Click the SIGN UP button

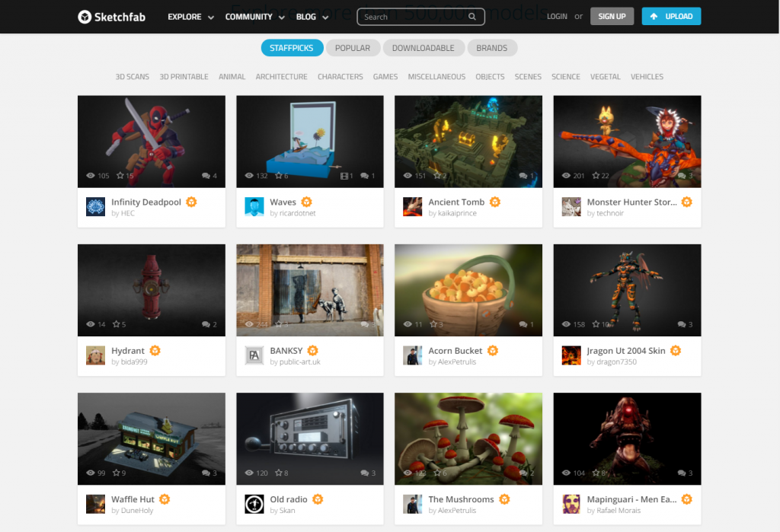(x=612, y=17)
